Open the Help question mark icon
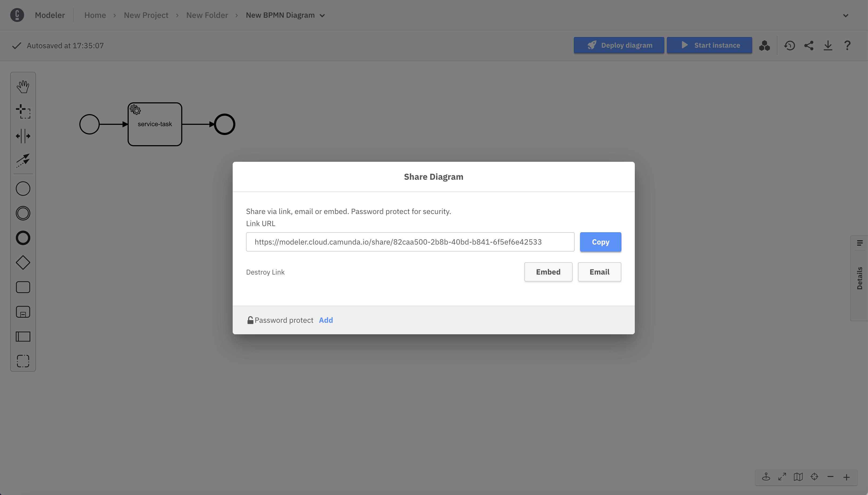 click(847, 46)
